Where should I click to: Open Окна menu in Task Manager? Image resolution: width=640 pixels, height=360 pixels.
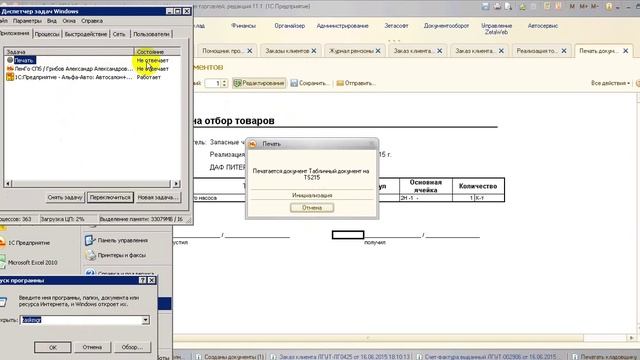(x=69, y=21)
